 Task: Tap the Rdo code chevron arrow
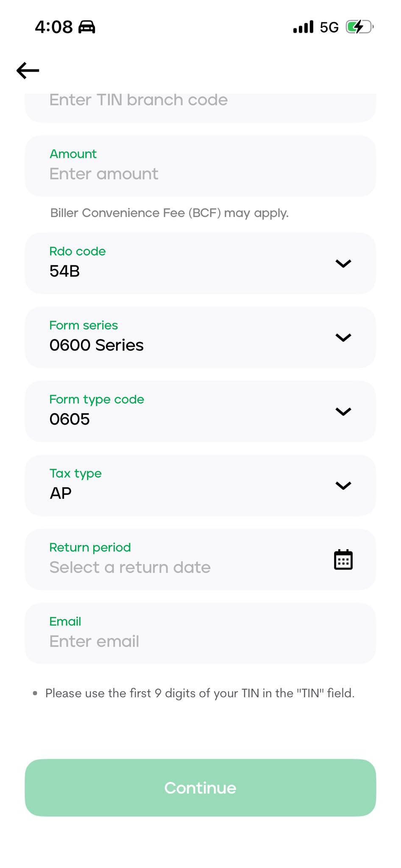click(x=343, y=263)
